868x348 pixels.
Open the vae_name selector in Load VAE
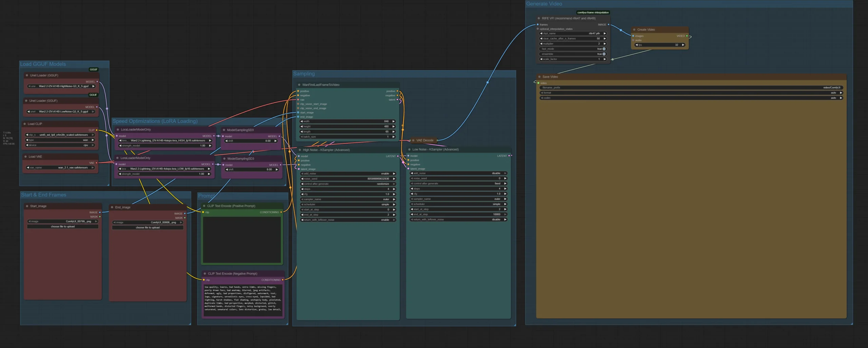point(60,167)
